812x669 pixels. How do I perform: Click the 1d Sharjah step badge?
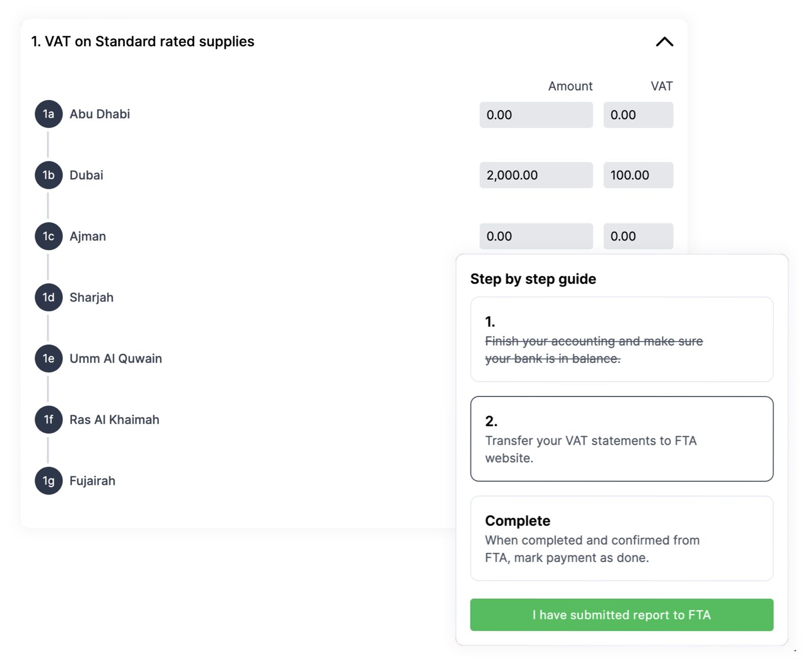(x=48, y=297)
